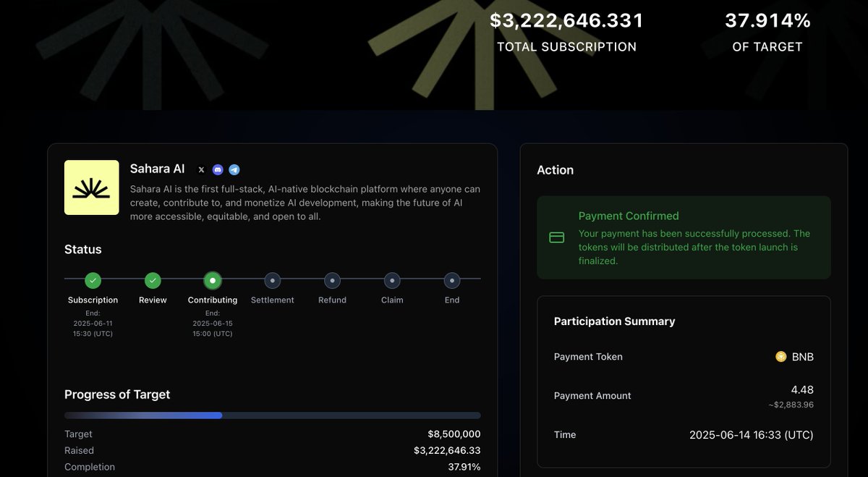Click the 2025-06-14 16:33 (UTC) time value
The width and height of the screenshot is (868, 477).
tap(752, 435)
